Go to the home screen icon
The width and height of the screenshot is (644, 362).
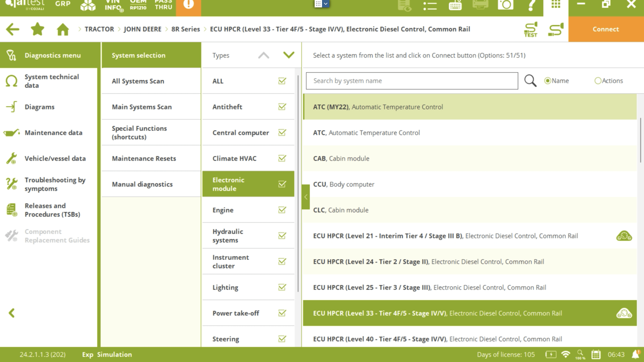(x=63, y=29)
